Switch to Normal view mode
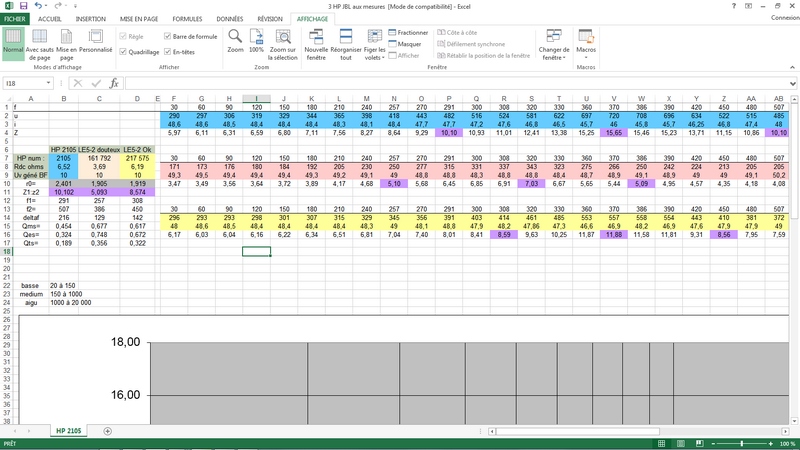Image resolution: width=800 pixels, height=450 pixels. [x=13, y=44]
